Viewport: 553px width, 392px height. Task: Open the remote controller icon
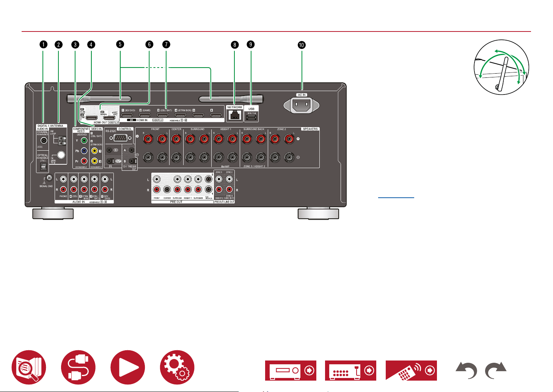click(411, 370)
